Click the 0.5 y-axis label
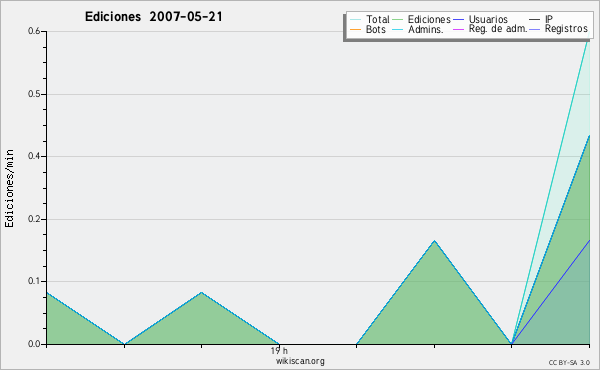600x370 pixels. pyautogui.click(x=34, y=94)
